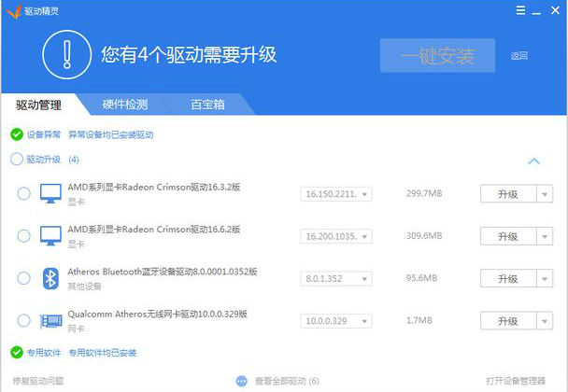Click the 驱动精灵 logo icon
Viewport: 568px width, 392px height.
[13, 11]
